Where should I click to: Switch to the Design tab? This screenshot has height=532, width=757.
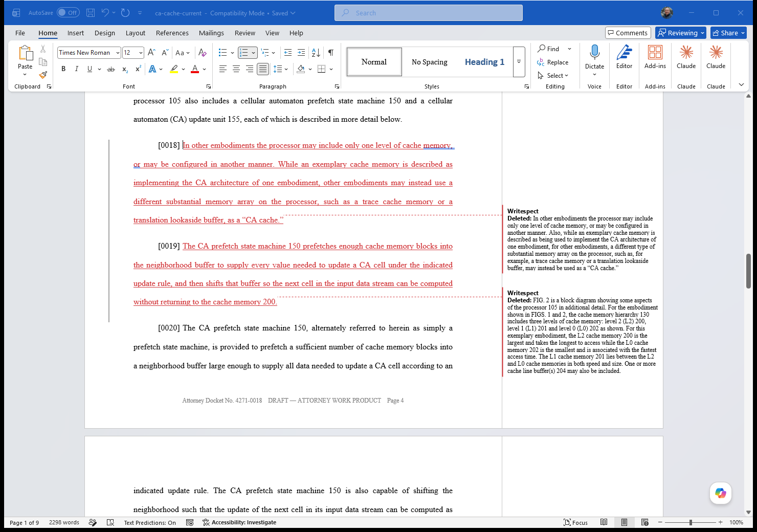[x=105, y=33]
